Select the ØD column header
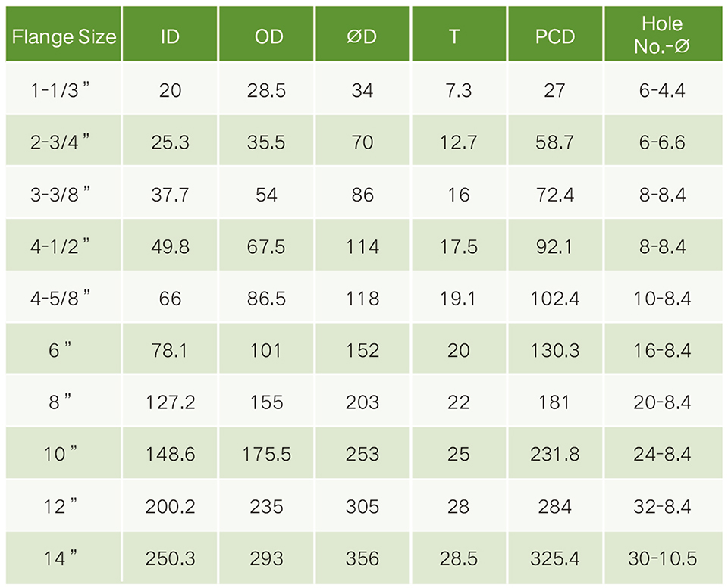Viewport: 728px width, 588px height. tap(362, 36)
